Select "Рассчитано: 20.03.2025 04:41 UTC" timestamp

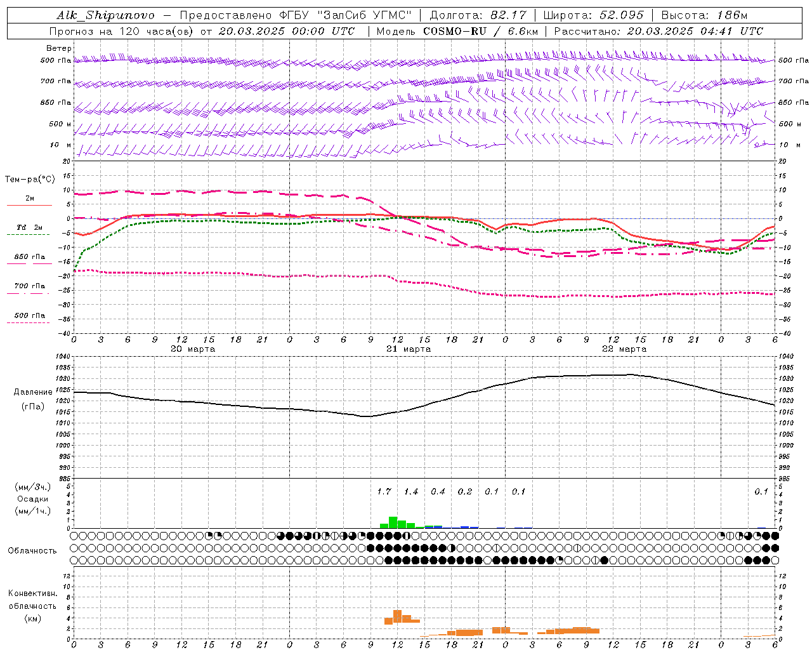click(658, 31)
